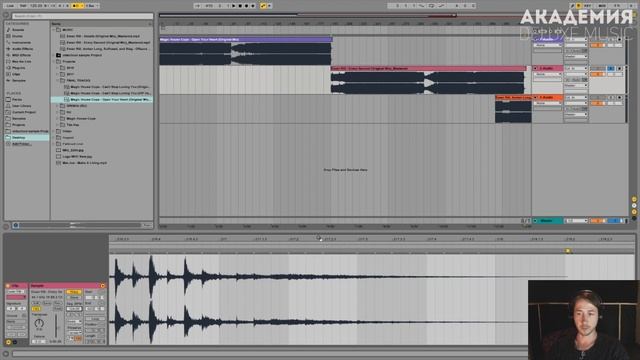Click the Tap tempo button
Viewport: 640px width, 360px height.
tap(23, 6)
